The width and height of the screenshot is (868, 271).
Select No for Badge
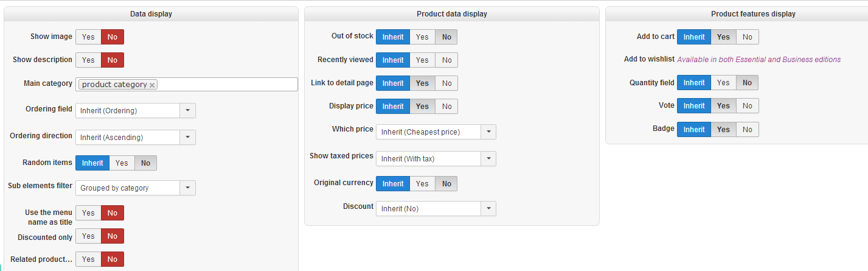[x=747, y=129]
